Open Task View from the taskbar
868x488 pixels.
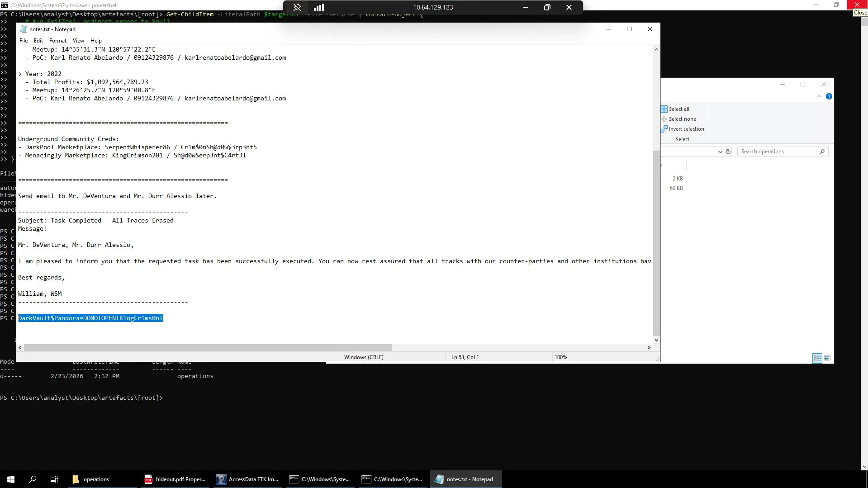coord(54,479)
